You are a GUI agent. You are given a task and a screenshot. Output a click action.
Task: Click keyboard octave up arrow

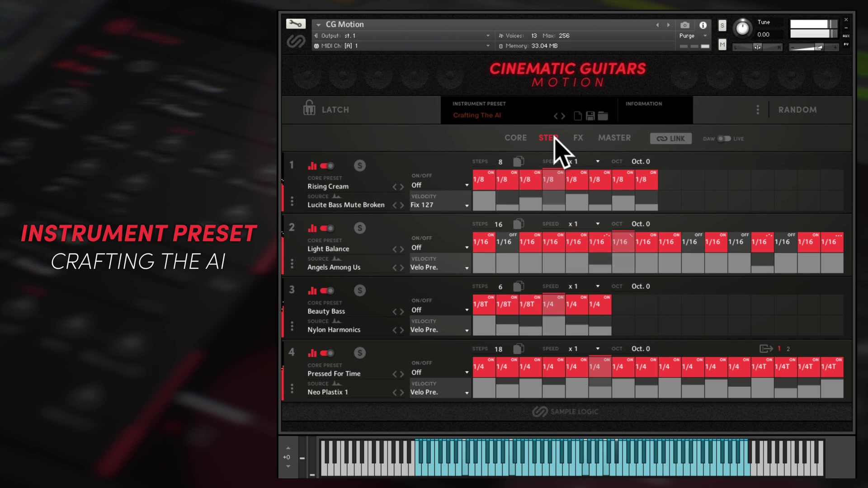288,448
